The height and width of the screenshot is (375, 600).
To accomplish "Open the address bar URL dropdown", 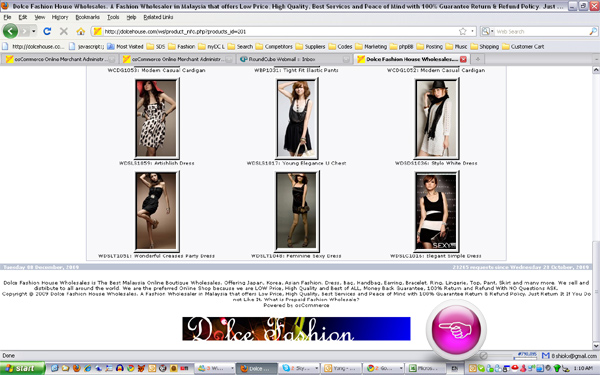I will [x=472, y=31].
